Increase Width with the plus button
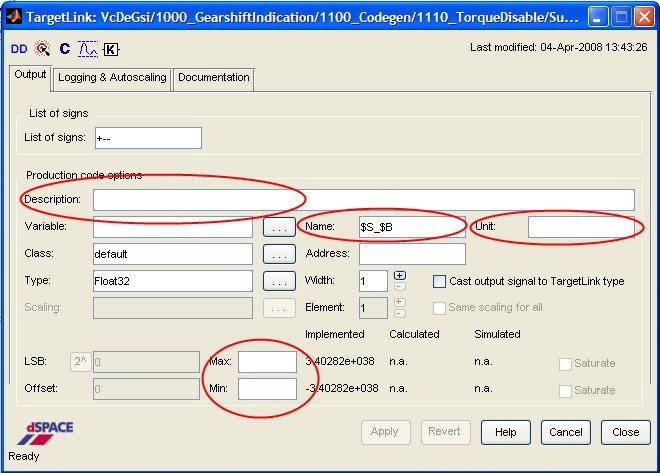 pyautogui.click(x=400, y=275)
